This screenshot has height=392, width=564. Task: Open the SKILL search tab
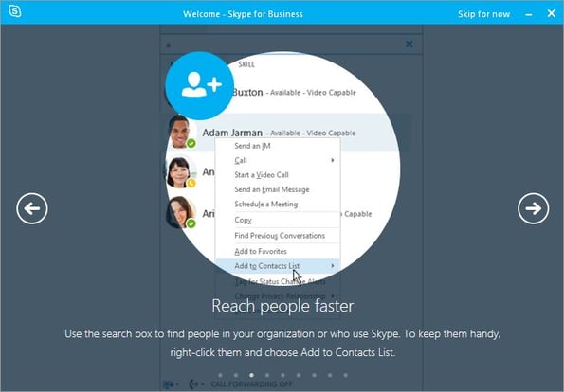point(246,64)
